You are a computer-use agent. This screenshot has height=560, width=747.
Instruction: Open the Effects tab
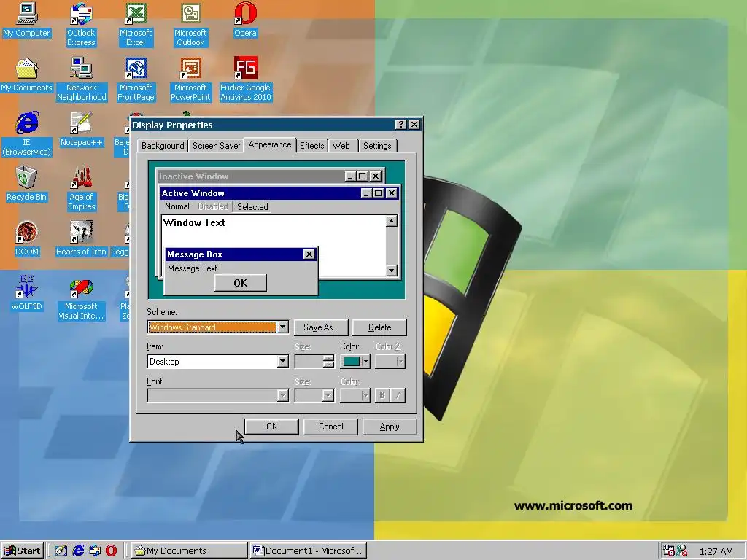point(312,146)
